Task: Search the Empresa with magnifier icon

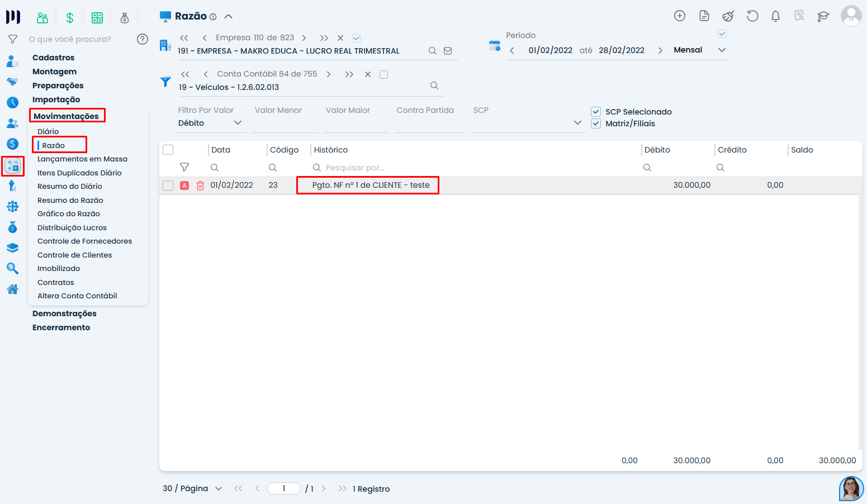Action: (x=433, y=51)
